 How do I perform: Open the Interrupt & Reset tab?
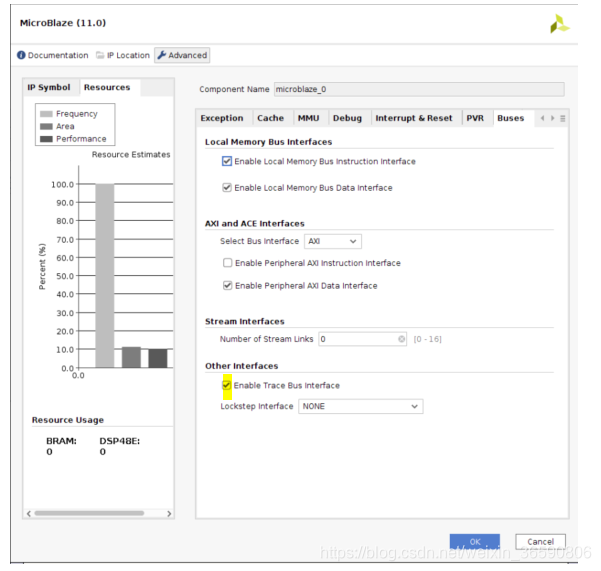[x=414, y=118]
